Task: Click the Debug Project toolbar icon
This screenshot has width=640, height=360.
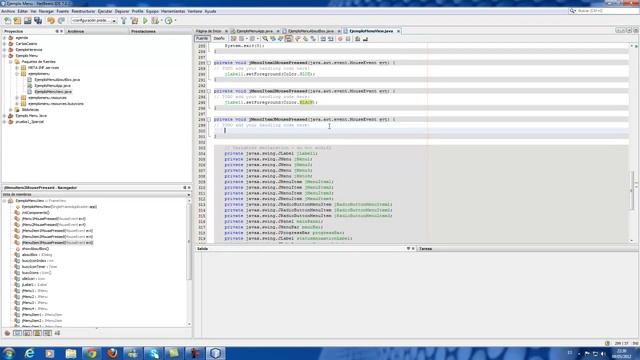Action: coord(155,20)
